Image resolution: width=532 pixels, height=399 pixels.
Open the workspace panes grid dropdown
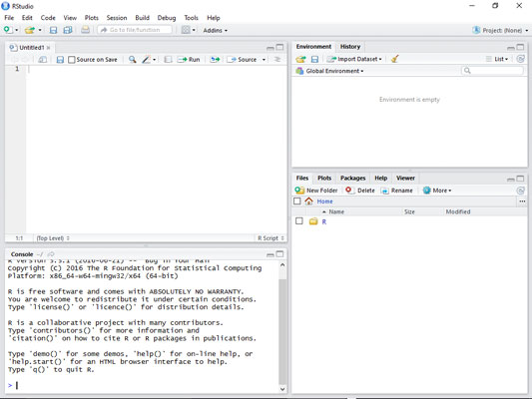pos(189,30)
